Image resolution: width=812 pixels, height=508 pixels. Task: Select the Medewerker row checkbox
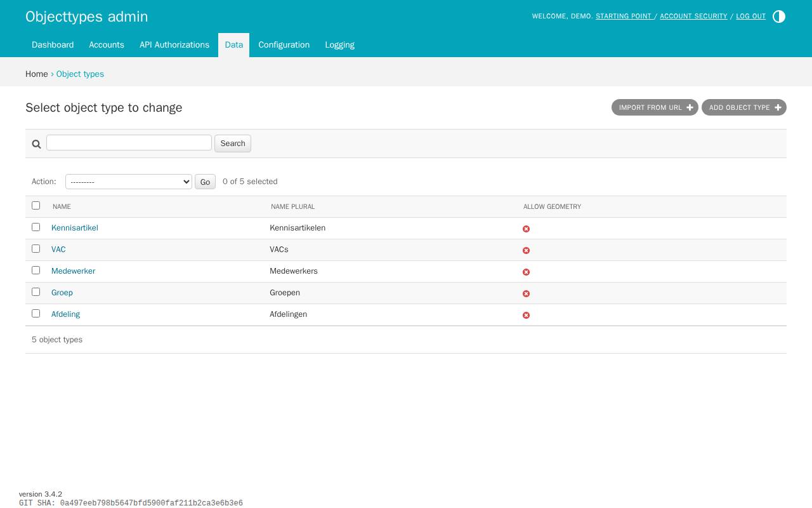click(x=36, y=270)
